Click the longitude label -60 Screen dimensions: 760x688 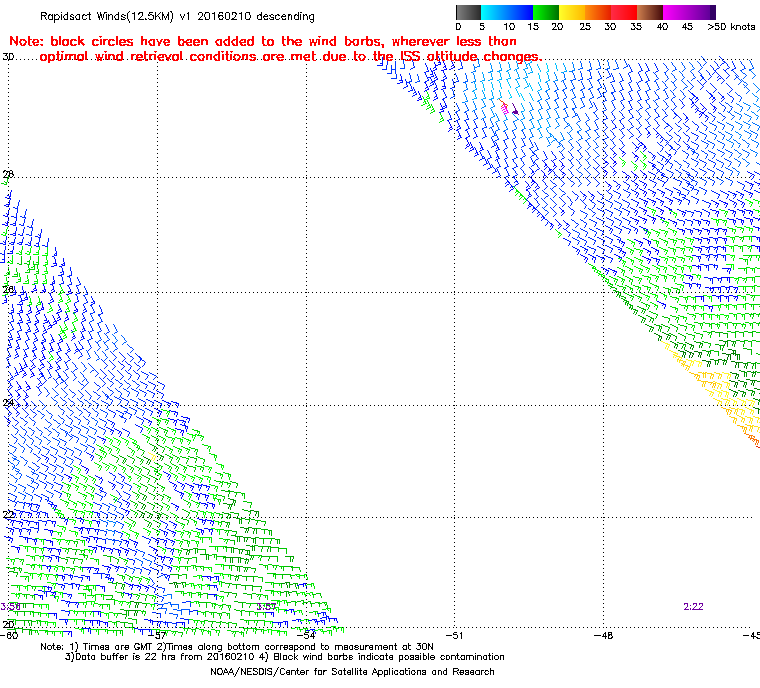tap(10, 635)
